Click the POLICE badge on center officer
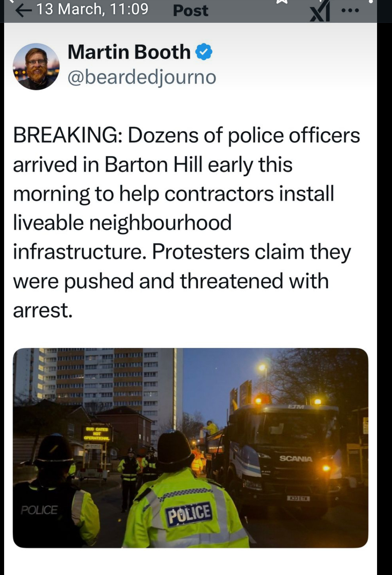This screenshot has width=392, height=575. [x=189, y=514]
